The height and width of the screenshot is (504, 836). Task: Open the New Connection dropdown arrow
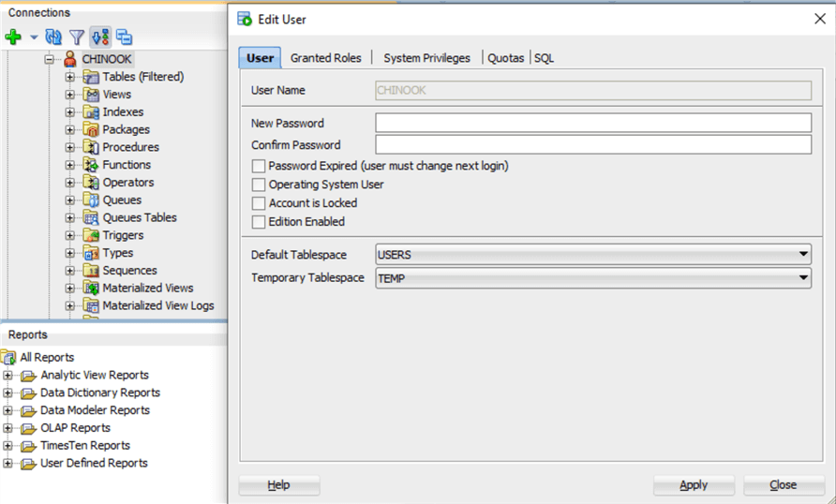pos(34,37)
